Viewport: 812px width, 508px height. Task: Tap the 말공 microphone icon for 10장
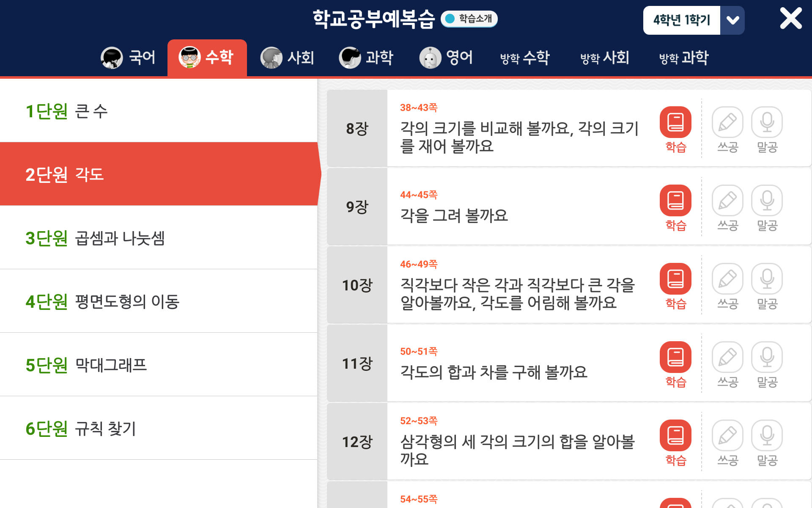[x=767, y=279]
